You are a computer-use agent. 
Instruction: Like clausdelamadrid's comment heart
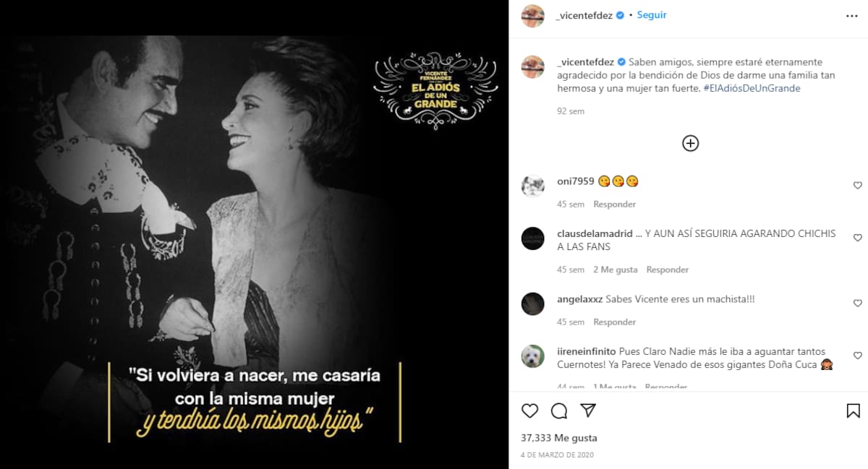click(x=858, y=238)
